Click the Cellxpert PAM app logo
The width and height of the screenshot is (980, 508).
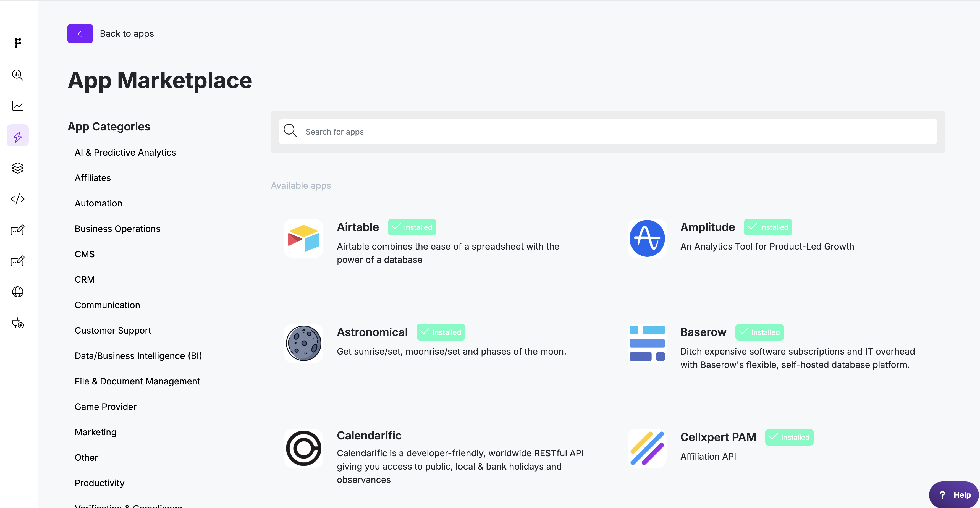[x=647, y=448]
